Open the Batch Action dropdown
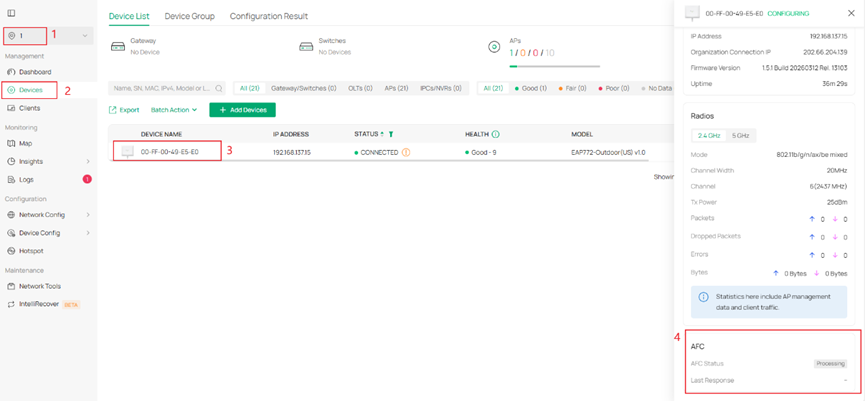Screen dimensions: 865x401 pyautogui.click(x=174, y=110)
